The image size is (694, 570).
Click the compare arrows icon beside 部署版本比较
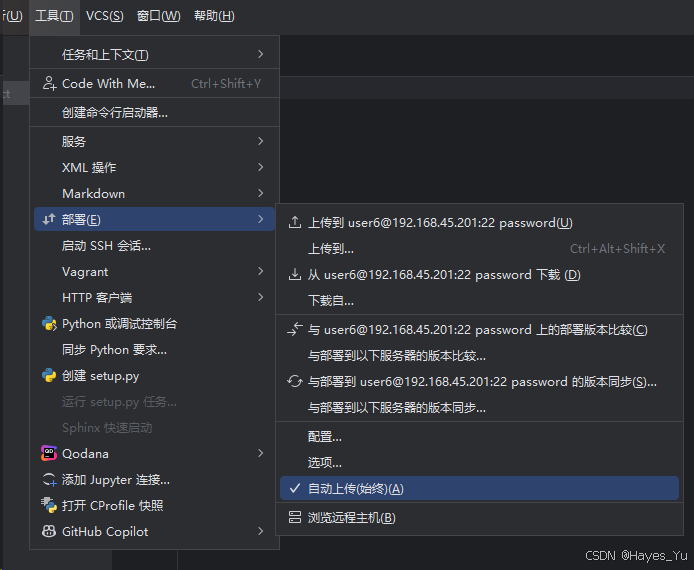click(295, 329)
